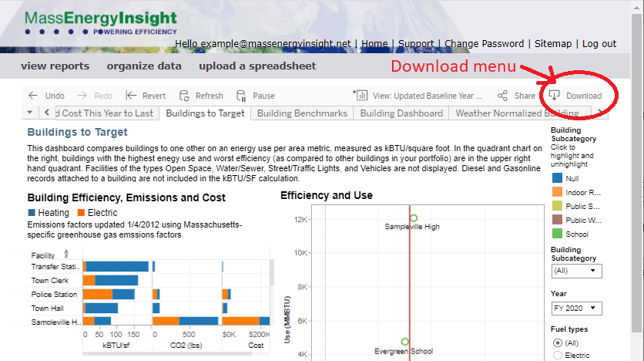Screen dimensions: 644x361
Task: Open the Buildings to Target tab
Action: 205,113
